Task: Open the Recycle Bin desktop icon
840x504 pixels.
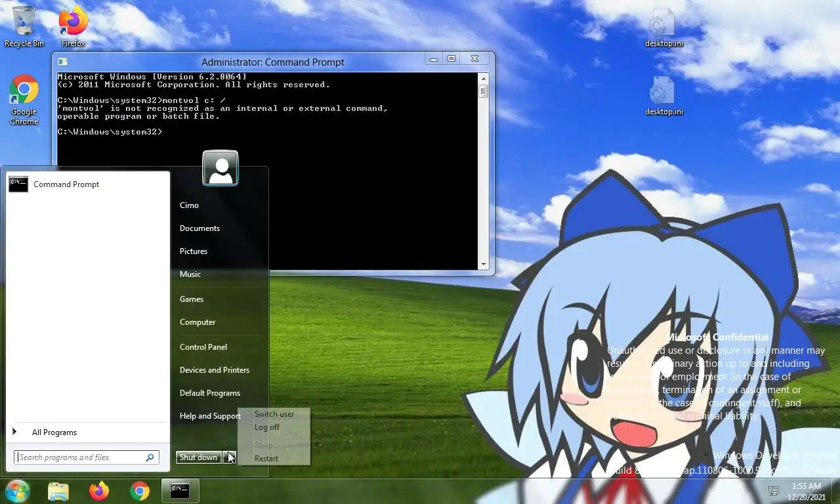Action: pyautogui.click(x=24, y=26)
